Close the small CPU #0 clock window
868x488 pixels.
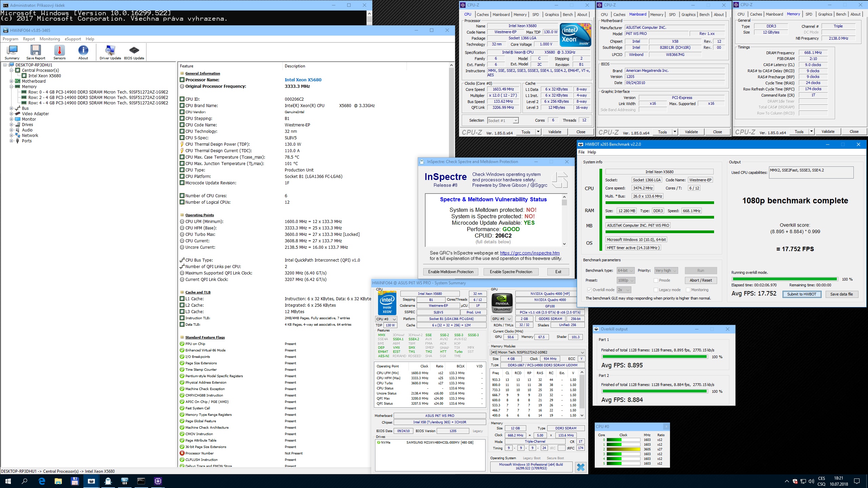666,426
